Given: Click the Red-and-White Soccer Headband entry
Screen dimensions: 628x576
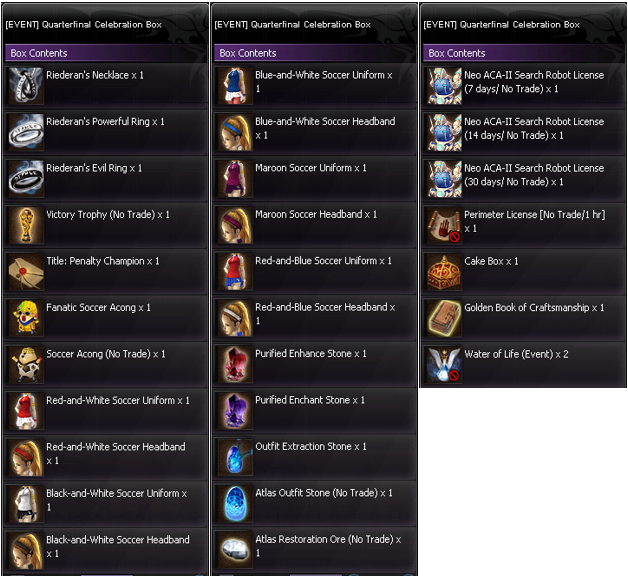Looking at the screenshot, I should pyautogui.click(x=106, y=457).
